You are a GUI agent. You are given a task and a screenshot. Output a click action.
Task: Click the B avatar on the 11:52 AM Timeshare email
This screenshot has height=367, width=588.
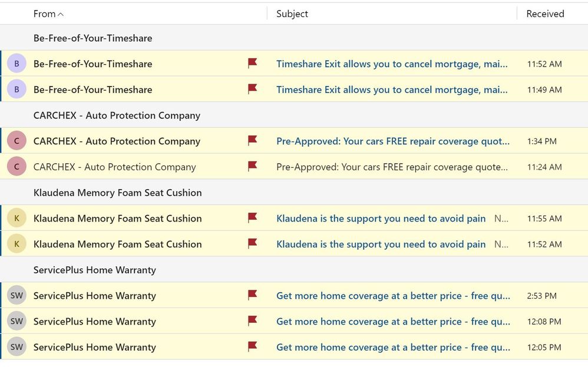(16, 64)
